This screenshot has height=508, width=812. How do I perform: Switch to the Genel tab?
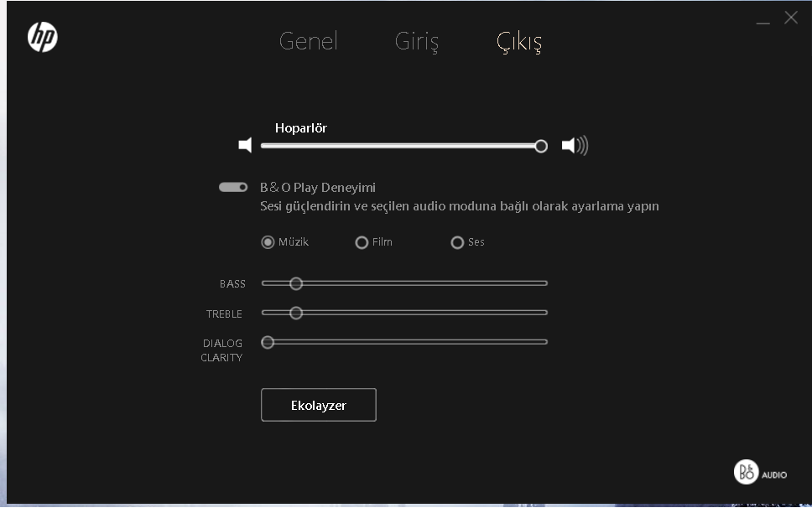coord(308,41)
